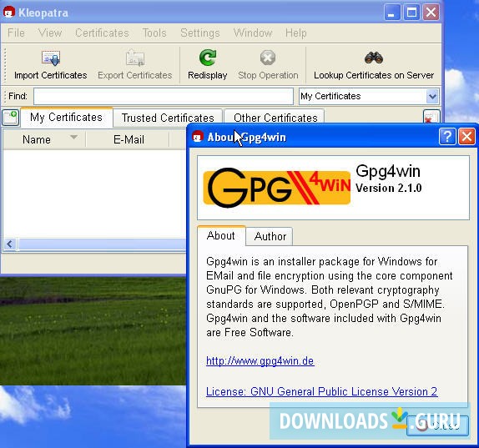Image resolution: width=479 pixels, height=448 pixels.
Task: Click the certificate list horizontal scrollbar track
Action: coord(102,244)
